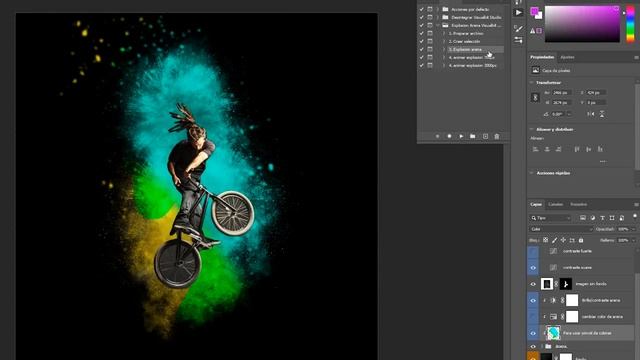Switch to the Ajustes tab
Image resolution: width=640 pixels, height=360 pixels.
pyautogui.click(x=567, y=57)
